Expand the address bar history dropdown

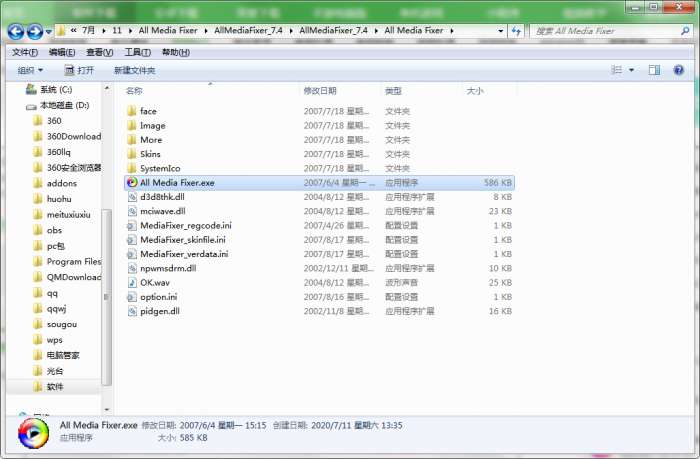pos(500,31)
